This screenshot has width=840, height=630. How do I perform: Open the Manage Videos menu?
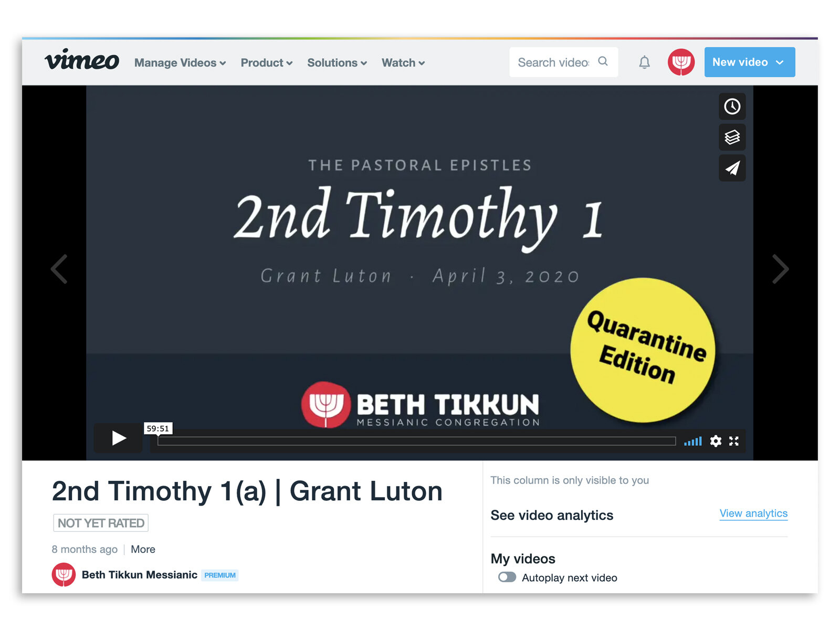pos(180,62)
